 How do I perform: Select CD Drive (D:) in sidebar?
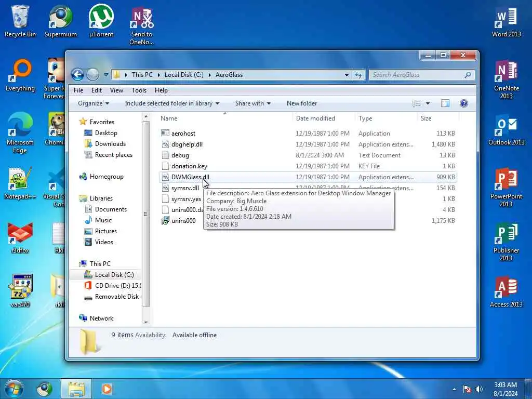(x=113, y=286)
